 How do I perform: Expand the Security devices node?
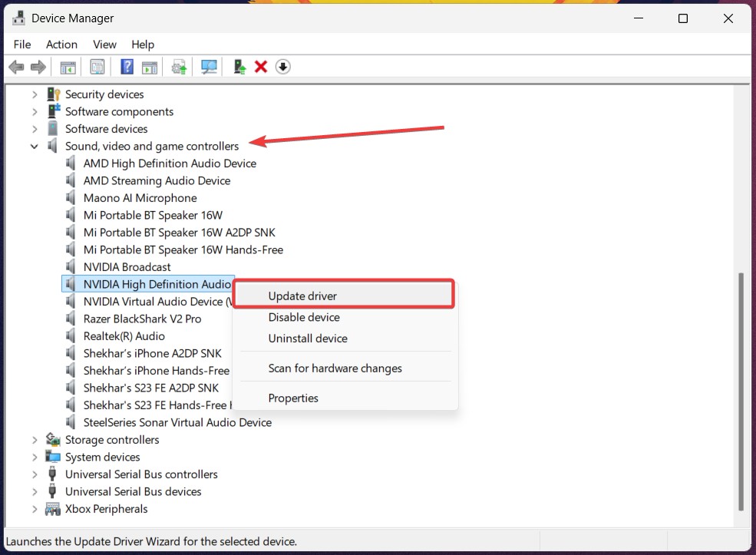(x=35, y=94)
